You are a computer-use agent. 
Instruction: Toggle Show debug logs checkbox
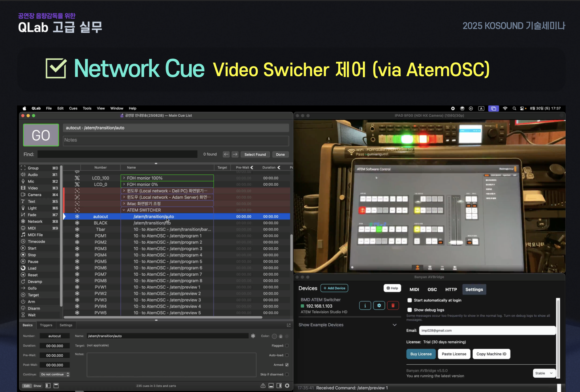[410, 310]
